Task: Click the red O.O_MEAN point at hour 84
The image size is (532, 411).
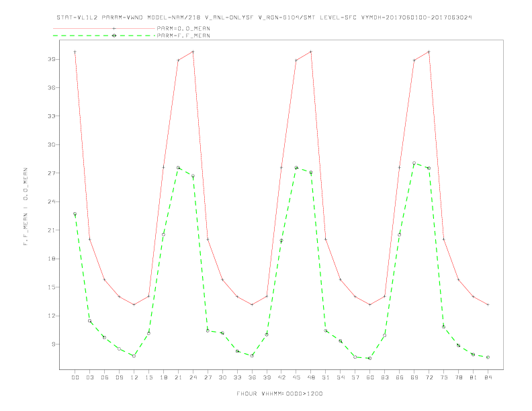Action: 488,304
